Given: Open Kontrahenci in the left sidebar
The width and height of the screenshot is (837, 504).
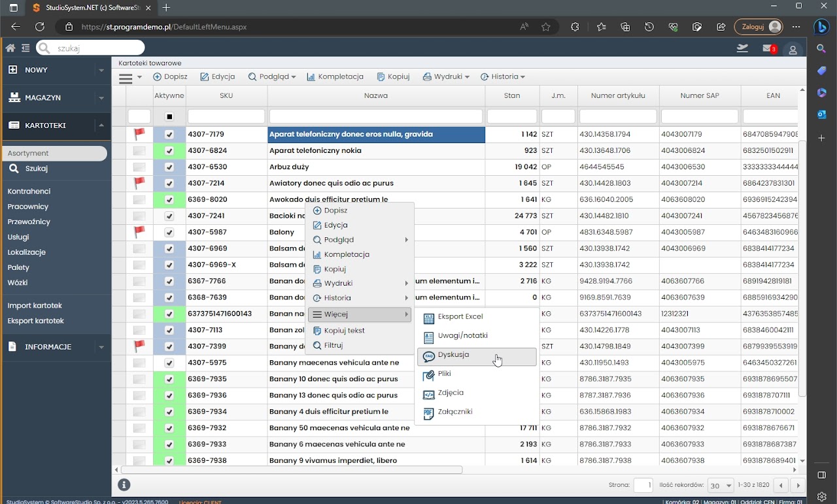Looking at the screenshot, I should pos(29,192).
